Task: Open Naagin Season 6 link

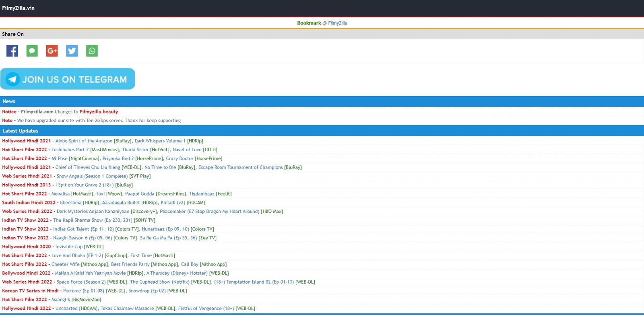Action: click(x=83, y=238)
